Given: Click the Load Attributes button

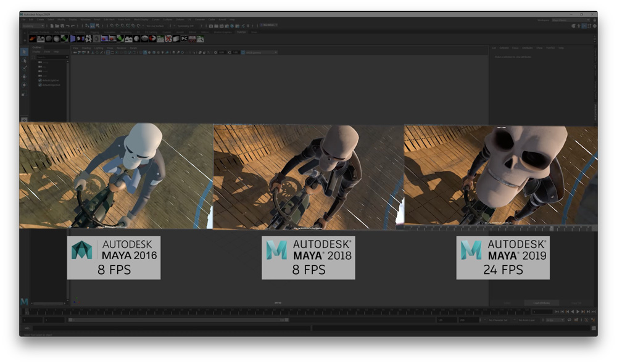Looking at the screenshot, I should (542, 302).
